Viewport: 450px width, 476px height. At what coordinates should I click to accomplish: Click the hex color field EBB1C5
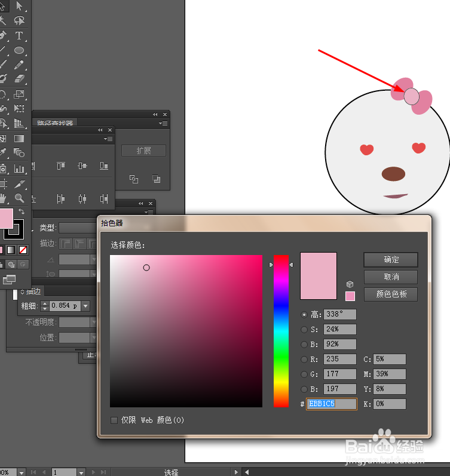coord(332,404)
